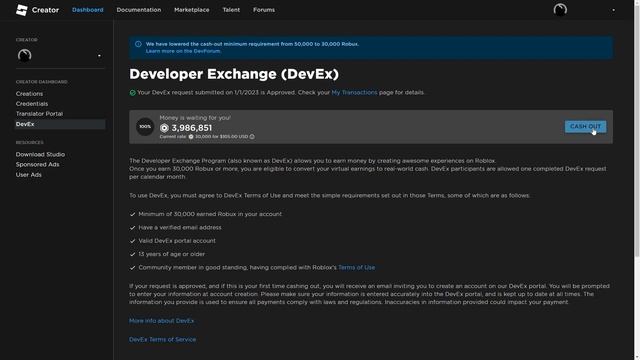This screenshot has height=360, width=640.
Task: Click the creator avatar in sidebar
Action: [x=24, y=55]
